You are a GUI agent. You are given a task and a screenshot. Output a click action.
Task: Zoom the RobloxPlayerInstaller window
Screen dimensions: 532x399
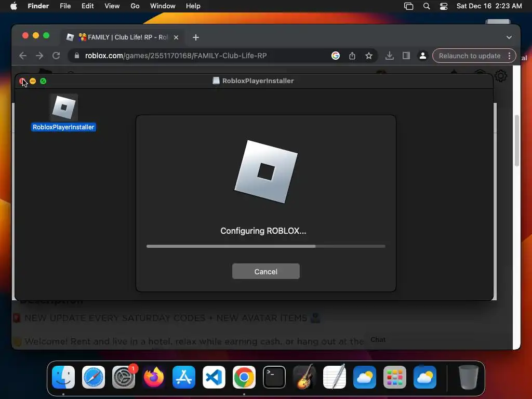tap(43, 81)
